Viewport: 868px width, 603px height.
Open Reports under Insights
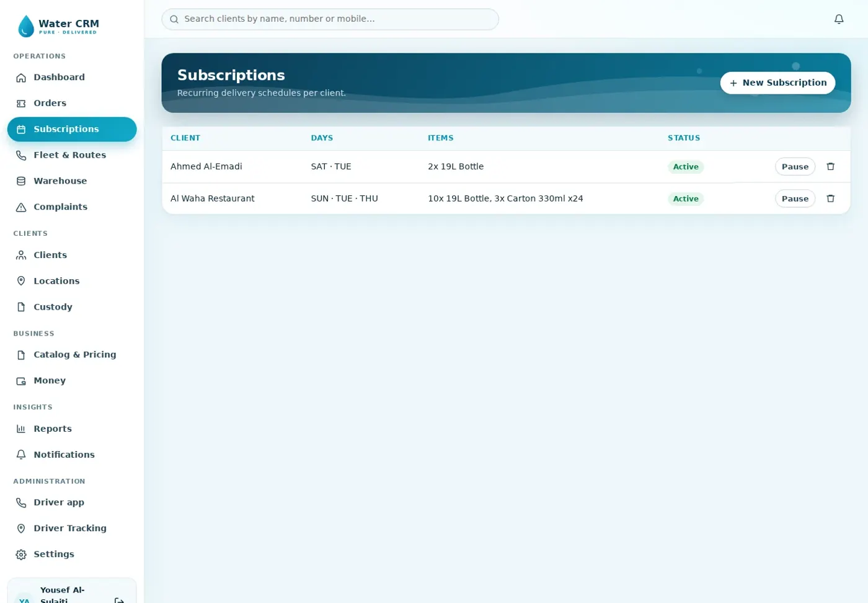click(72, 429)
